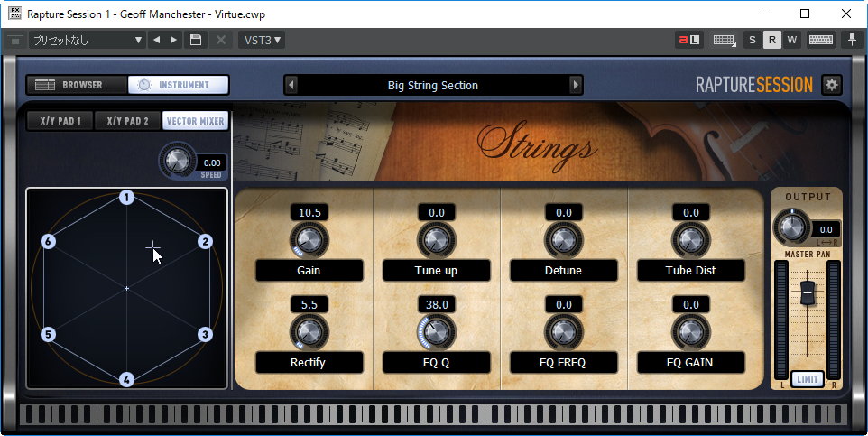
Task: Toggle the ACT Learn button
Action: point(689,40)
